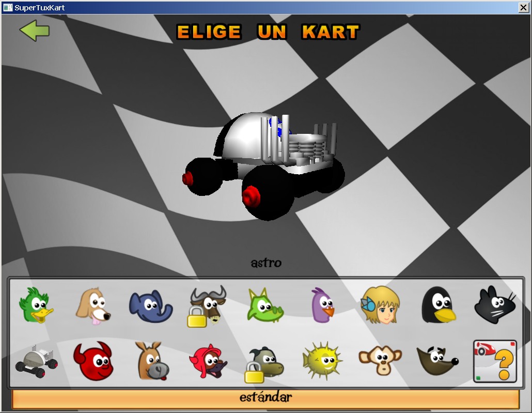The width and height of the screenshot is (532, 413).
Task: Select Tux the penguin kart
Action: (439, 304)
